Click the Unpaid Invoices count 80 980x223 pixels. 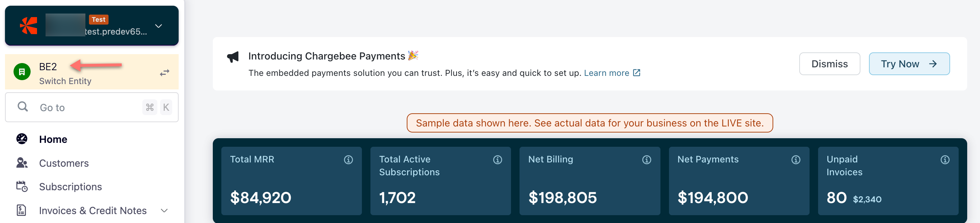click(x=836, y=198)
